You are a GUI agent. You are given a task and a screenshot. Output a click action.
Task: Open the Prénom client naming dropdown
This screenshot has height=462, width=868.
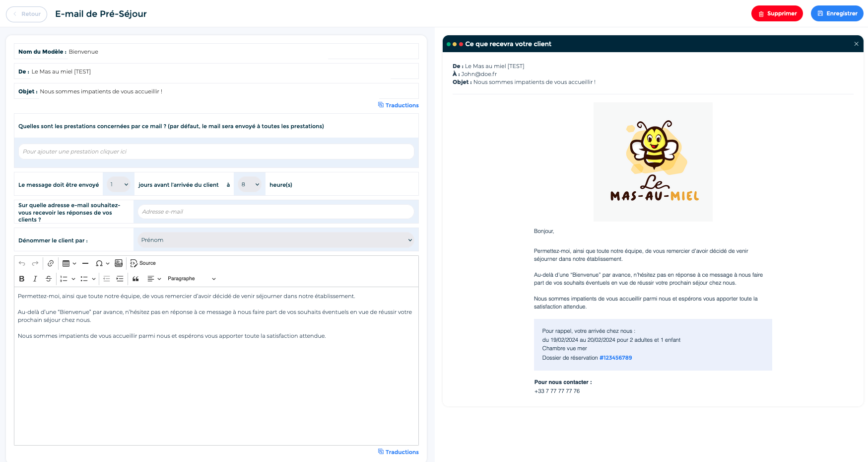tap(276, 240)
